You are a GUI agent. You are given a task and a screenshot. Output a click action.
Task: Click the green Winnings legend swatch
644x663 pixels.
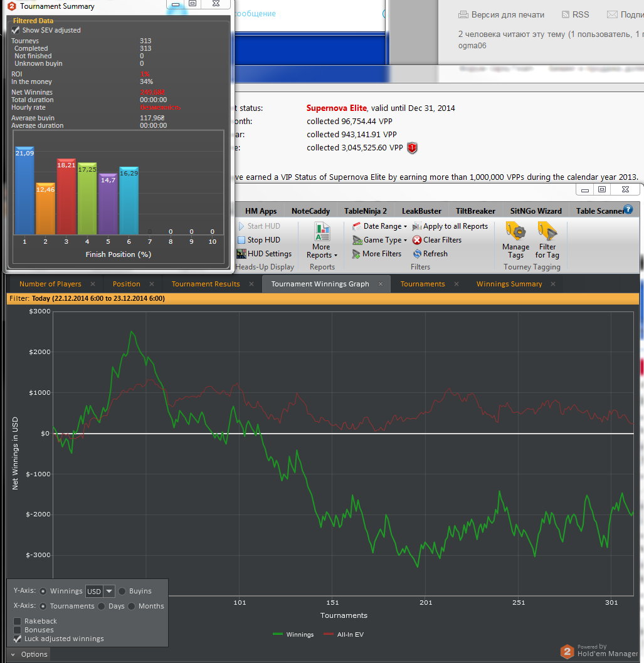pyautogui.click(x=278, y=634)
